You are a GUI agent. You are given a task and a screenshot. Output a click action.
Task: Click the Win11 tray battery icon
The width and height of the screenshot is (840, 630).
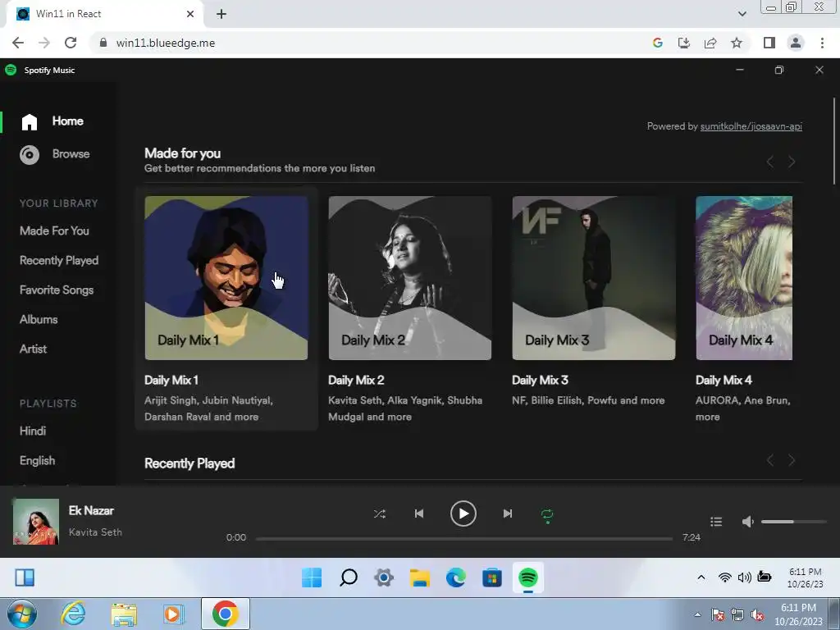pyautogui.click(x=765, y=577)
